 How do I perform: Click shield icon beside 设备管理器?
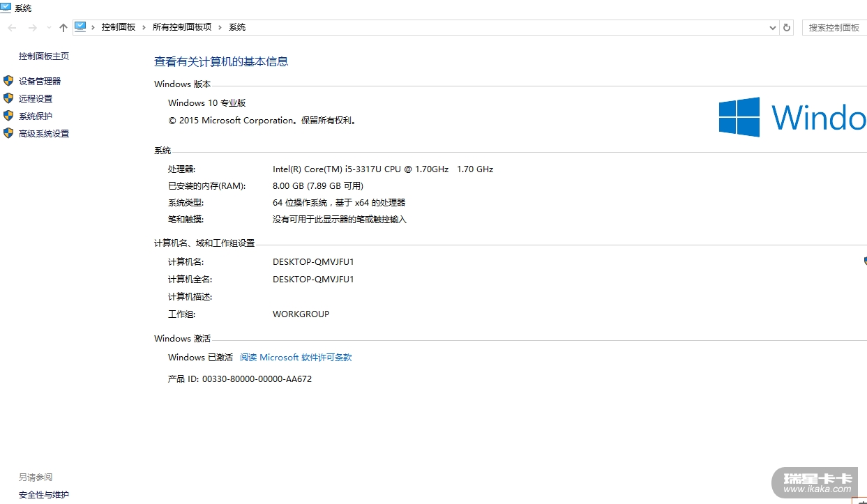pos(8,81)
